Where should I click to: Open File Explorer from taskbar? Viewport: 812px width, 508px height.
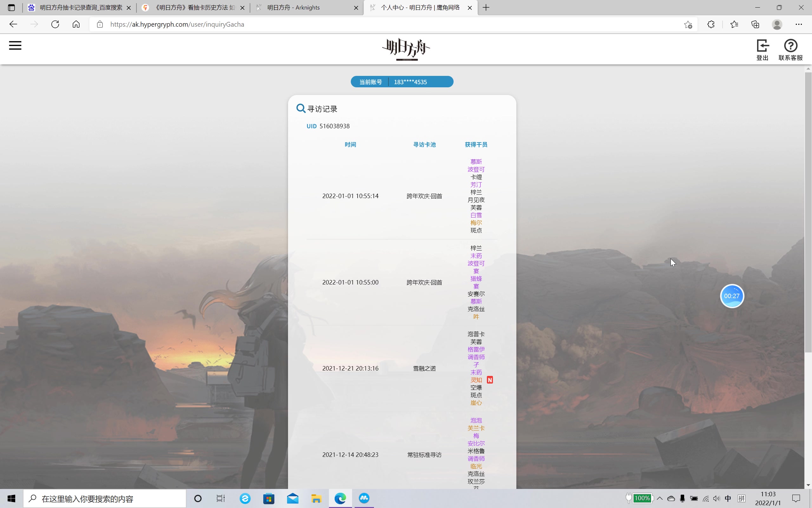[316, 498]
